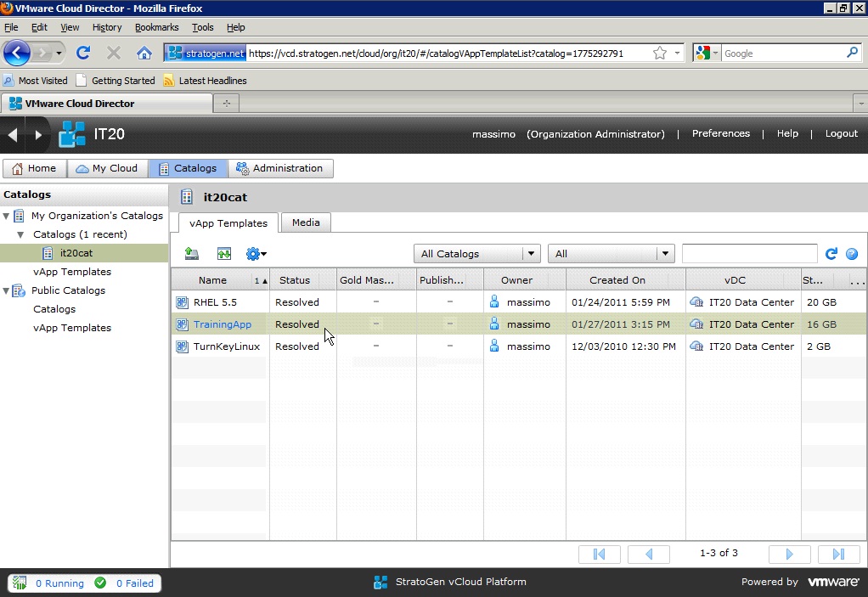Click the Firefox back navigation button

coord(17,54)
